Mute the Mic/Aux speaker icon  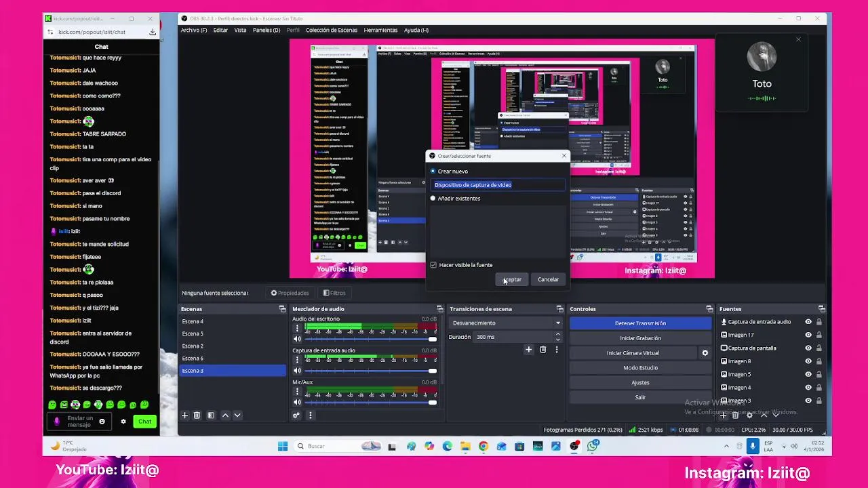coord(297,403)
